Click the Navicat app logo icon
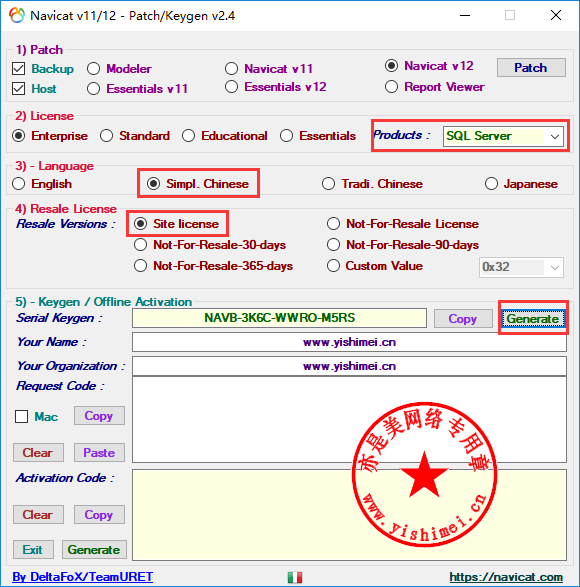Image resolution: width=580 pixels, height=587 pixels. point(16,15)
